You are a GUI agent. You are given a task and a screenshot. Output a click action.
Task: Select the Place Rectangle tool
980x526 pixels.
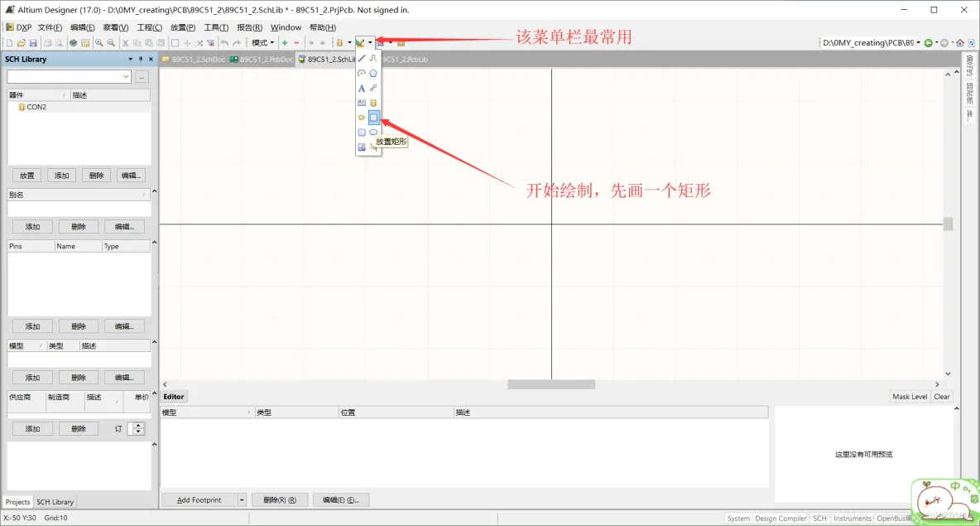click(373, 118)
